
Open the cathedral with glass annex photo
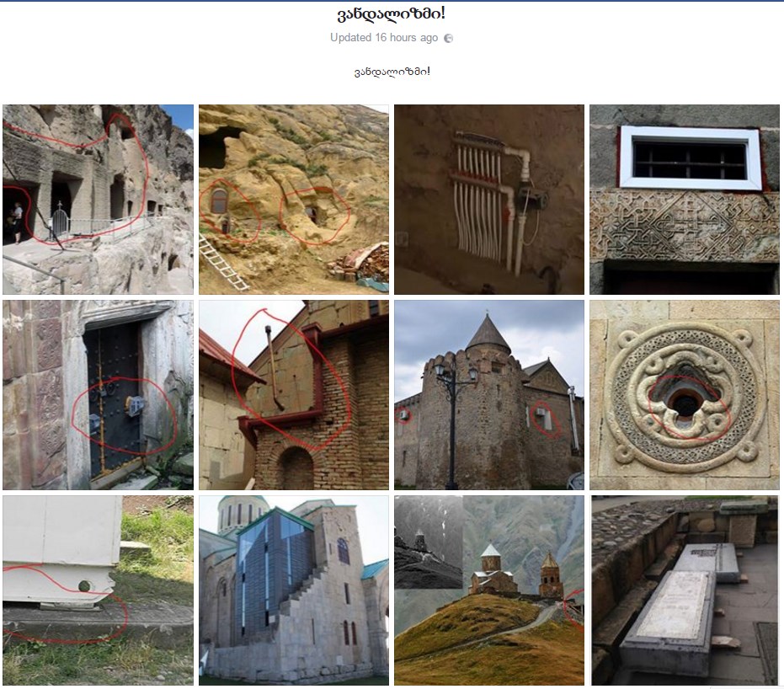(x=294, y=590)
